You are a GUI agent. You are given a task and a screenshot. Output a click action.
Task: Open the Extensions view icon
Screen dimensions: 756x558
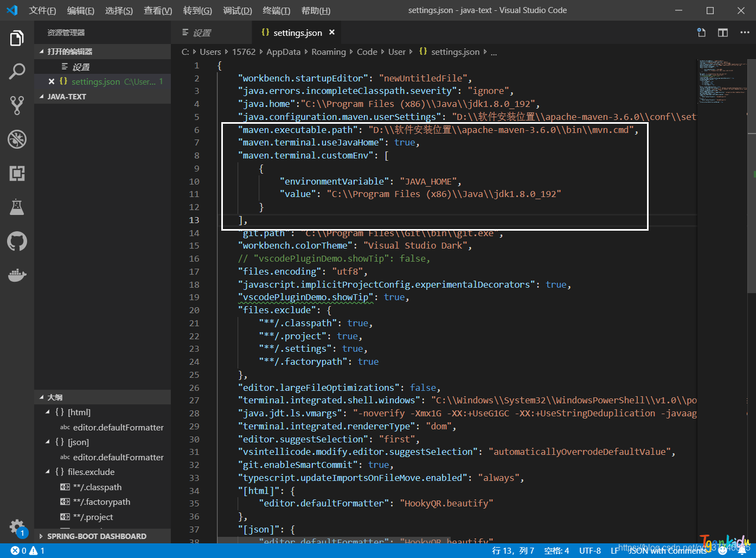pyautogui.click(x=17, y=174)
